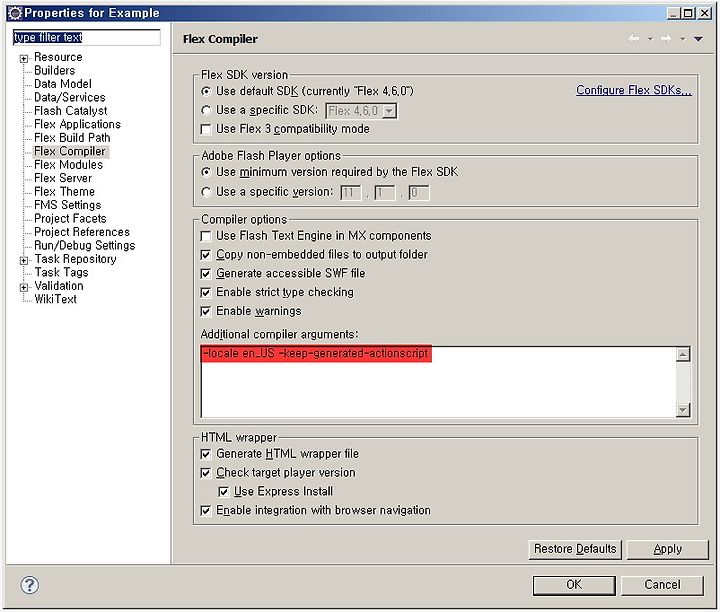720x612 pixels.
Task: Toggle Enable strict type checking checkbox
Action: click(x=206, y=292)
